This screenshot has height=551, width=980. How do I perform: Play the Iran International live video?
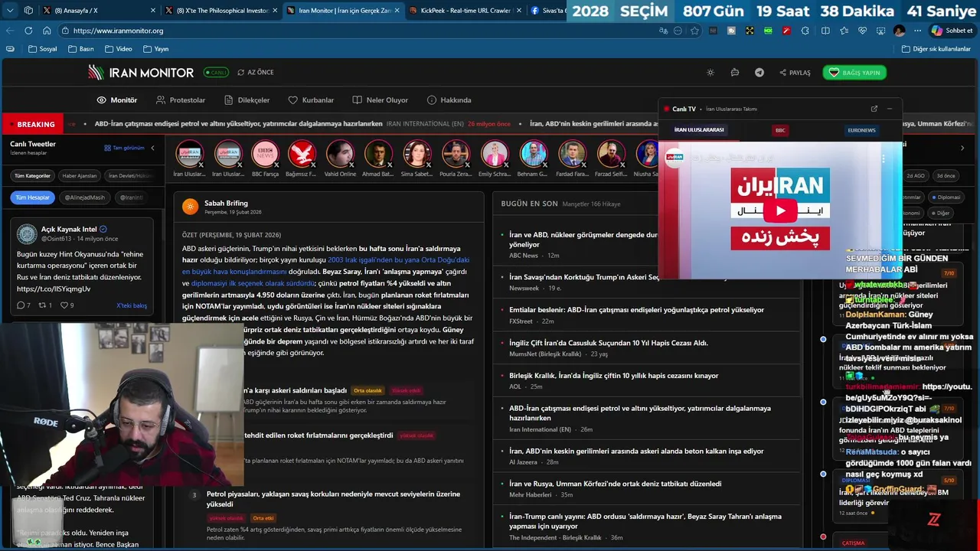pyautogui.click(x=780, y=210)
